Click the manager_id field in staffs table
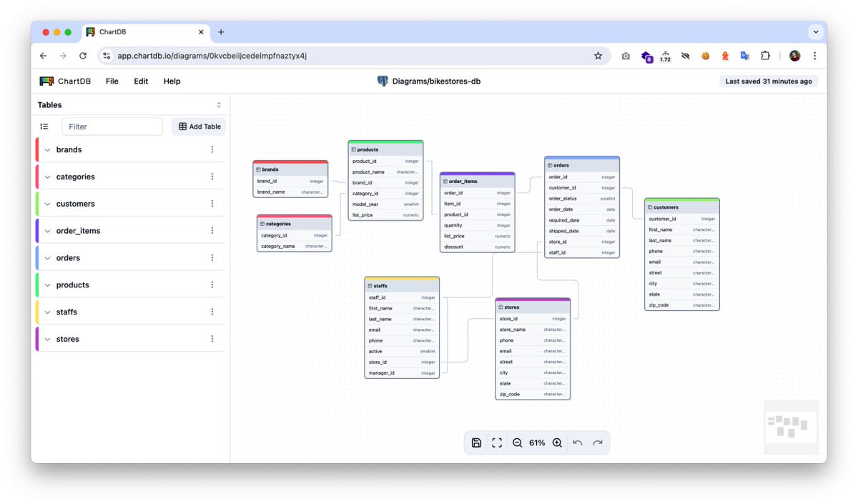This screenshot has height=504, width=858. [402, 373]
